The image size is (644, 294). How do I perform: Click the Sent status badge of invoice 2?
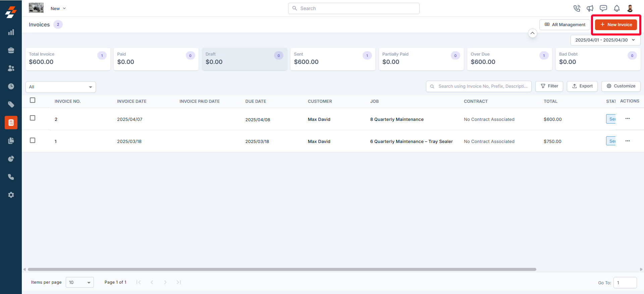(611, 119)
